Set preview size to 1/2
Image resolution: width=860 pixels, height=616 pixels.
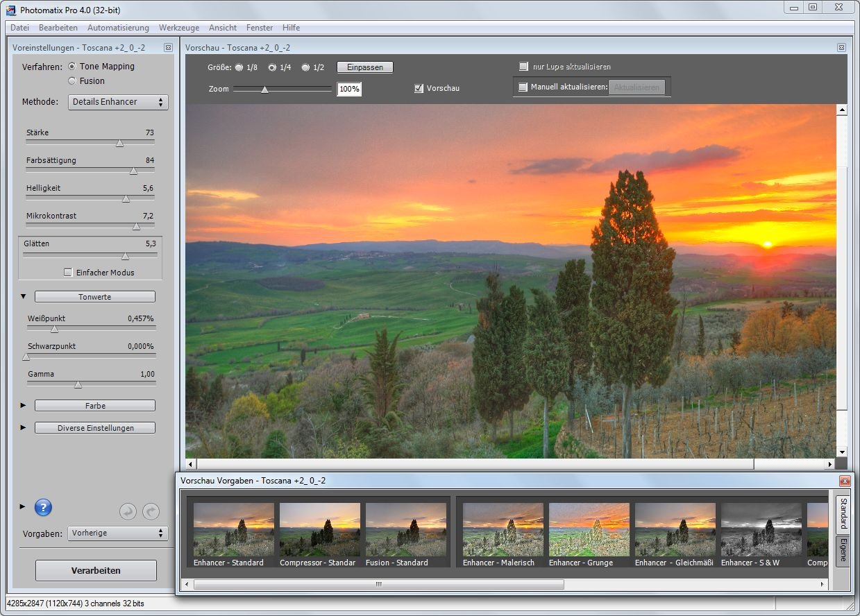[x=305, y=68]
